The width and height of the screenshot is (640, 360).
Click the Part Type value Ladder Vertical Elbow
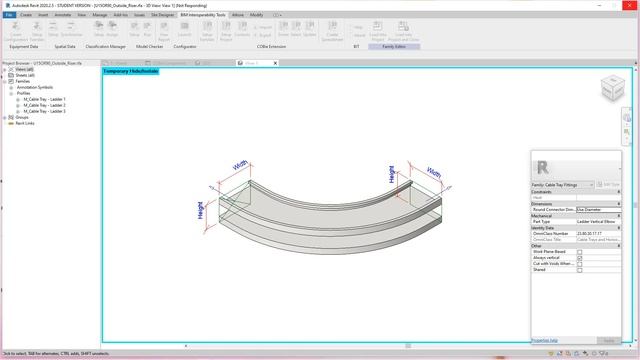(x=598, y=222)
